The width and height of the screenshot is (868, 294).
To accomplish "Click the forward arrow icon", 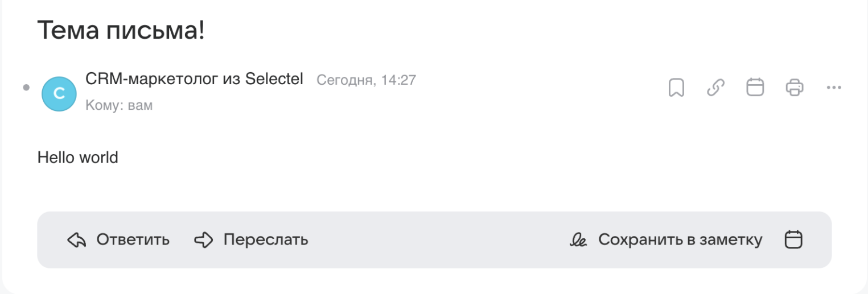I will (203, 240).
